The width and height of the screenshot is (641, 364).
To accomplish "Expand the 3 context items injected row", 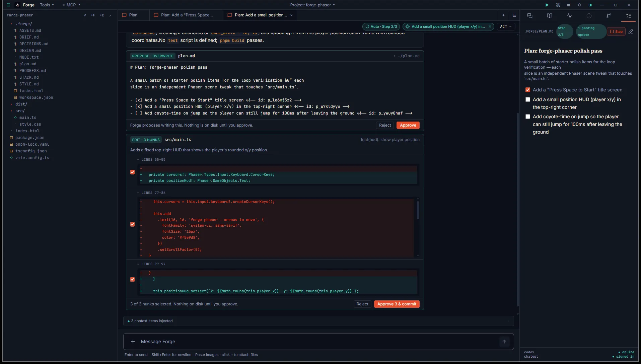I will click(318, 321).
